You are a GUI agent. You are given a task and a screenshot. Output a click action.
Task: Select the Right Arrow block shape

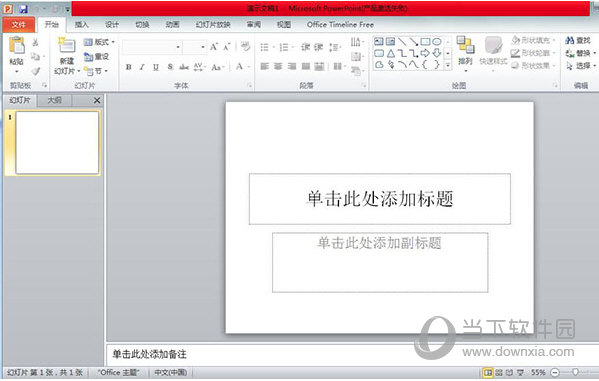425,53
